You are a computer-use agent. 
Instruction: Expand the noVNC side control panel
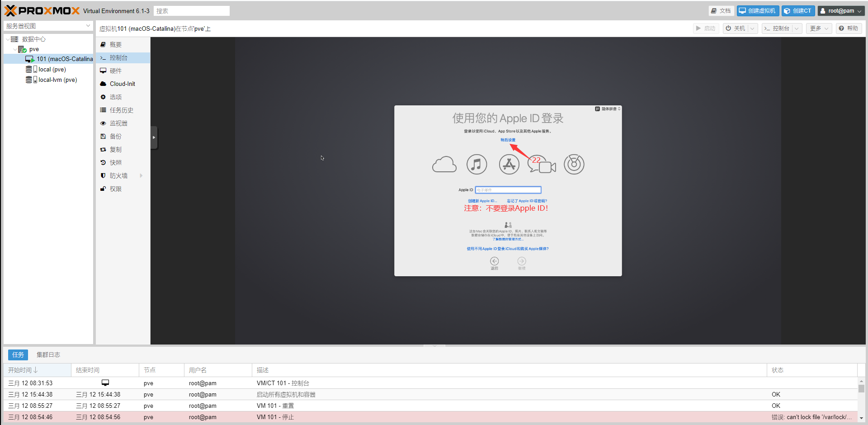click(x=154, y=137)
